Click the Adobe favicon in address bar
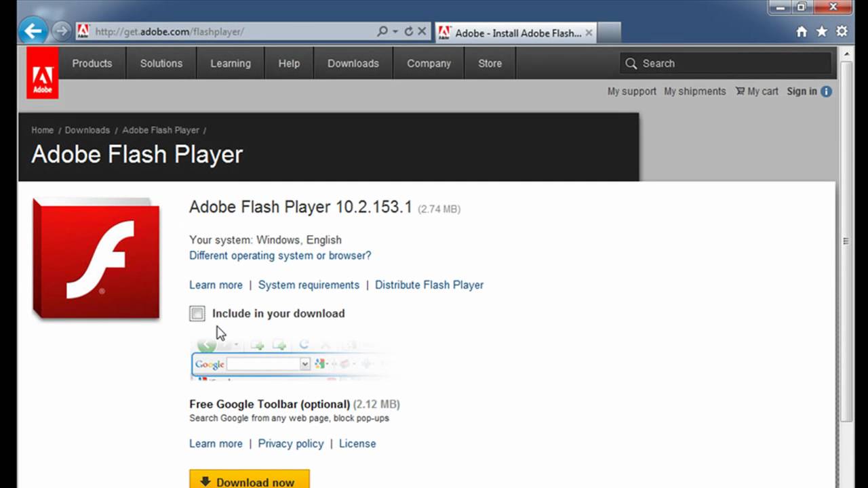 tap(83, 31)
